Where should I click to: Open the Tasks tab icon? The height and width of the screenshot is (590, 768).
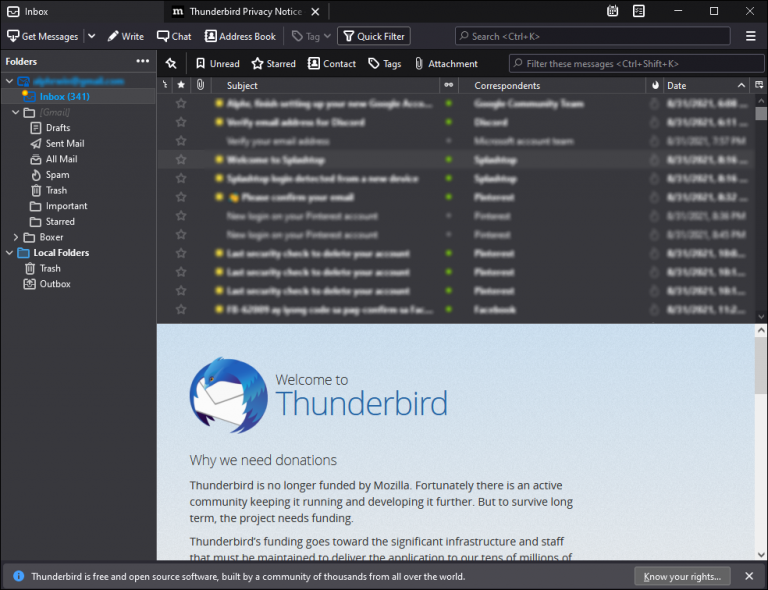[x=639, y=11]
